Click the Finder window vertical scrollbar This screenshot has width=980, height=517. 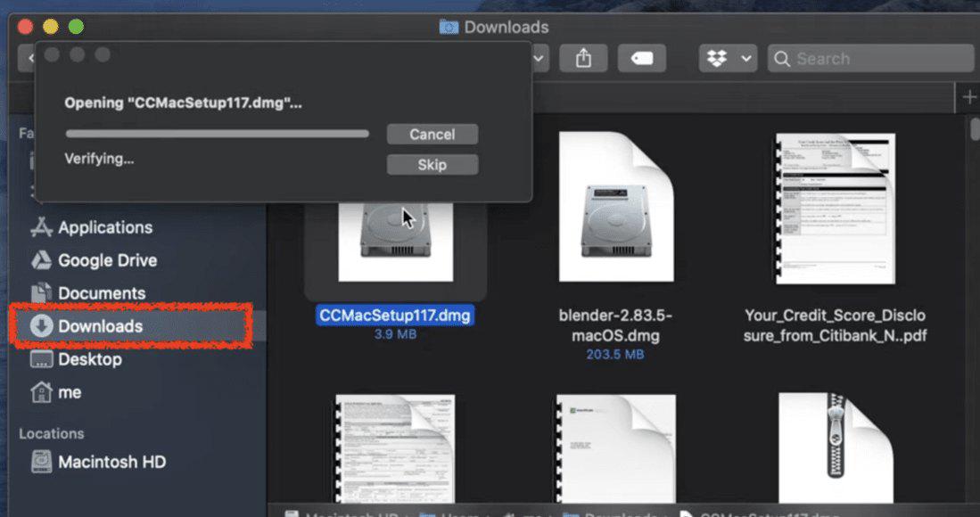point(975,128)
